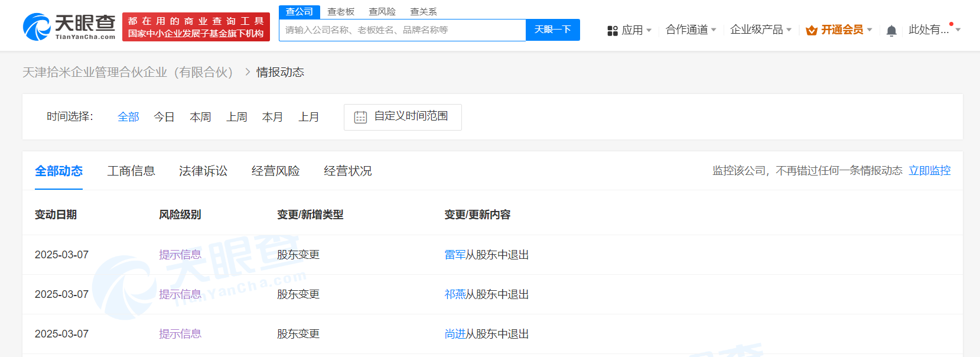980x357 pixels.
Task: Click the red promotional banner
Action: [x=196, y=27]
